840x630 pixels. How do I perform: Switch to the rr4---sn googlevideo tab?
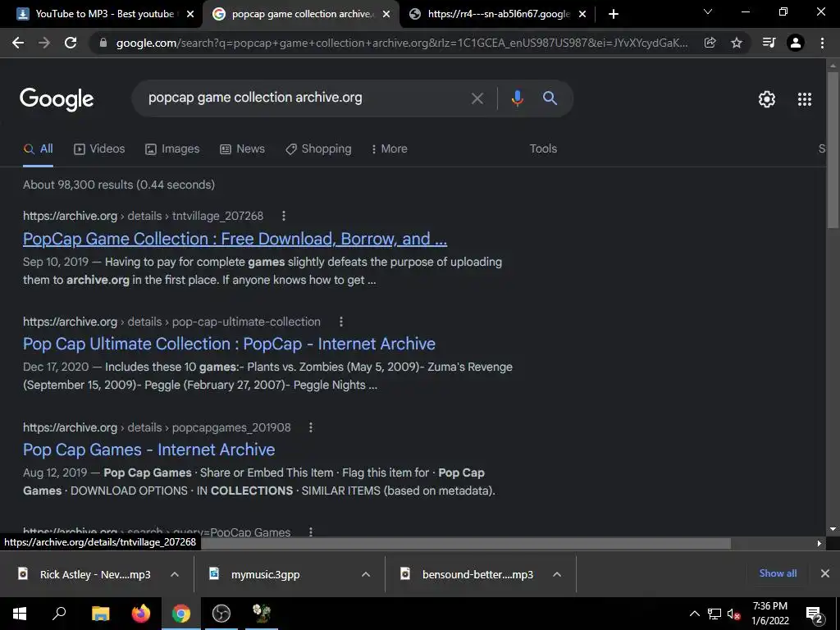(x=497, y=15)
